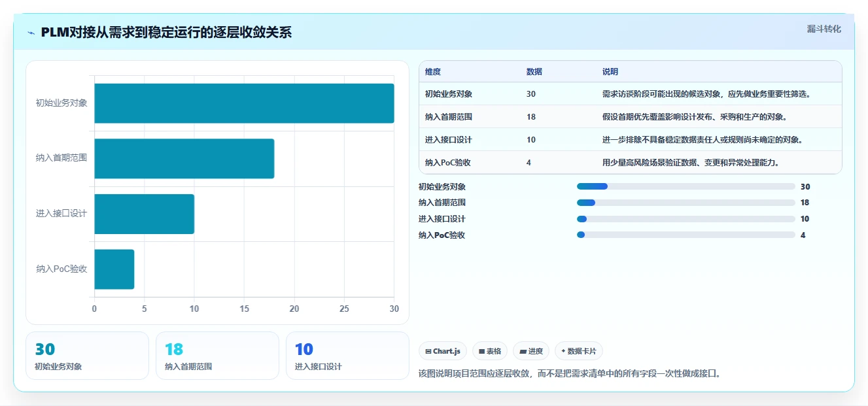Click the 说明 column header in the table

click(610, 72)
